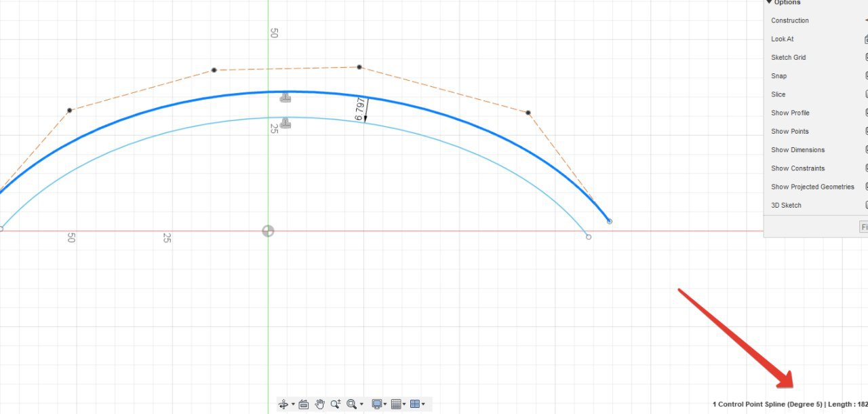The width and height of the screenshot is (868, 414).
Task: Click the Look At option label in palette
Action: tap(783, 39)
